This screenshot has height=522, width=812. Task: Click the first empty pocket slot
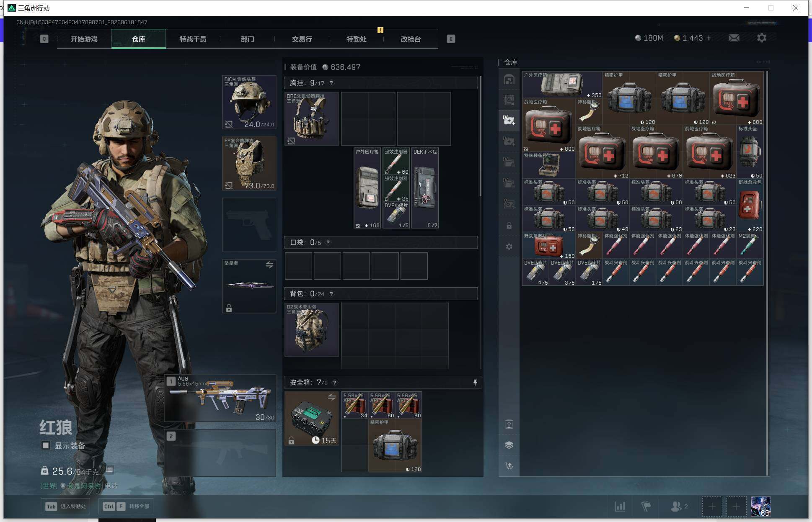298,266
